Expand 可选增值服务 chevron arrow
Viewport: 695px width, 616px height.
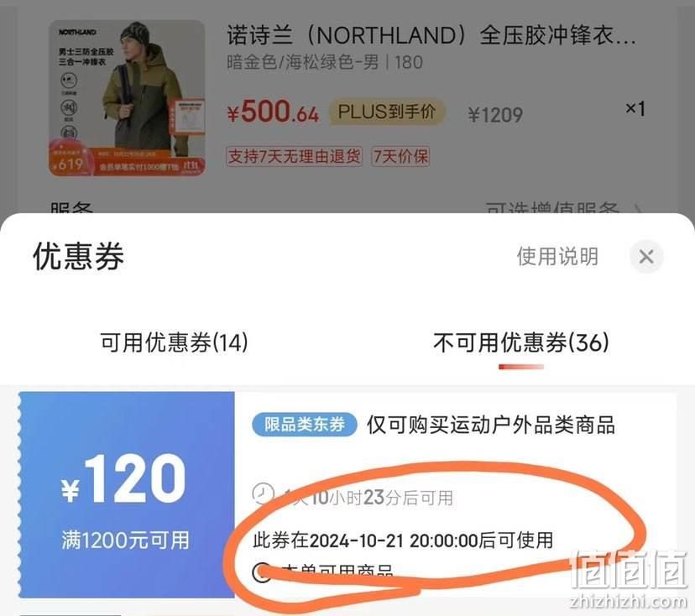pyautogui.click(x=638, y=208)
